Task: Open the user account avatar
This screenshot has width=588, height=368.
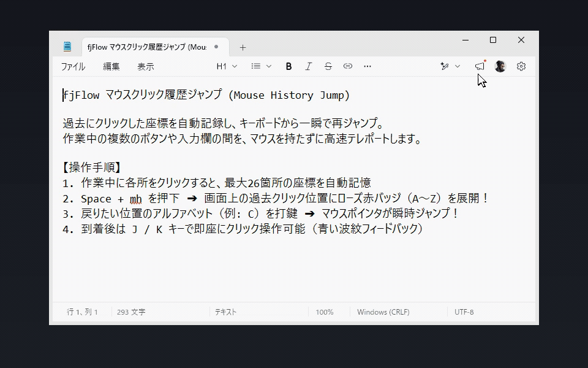Action: click(500, 66)
